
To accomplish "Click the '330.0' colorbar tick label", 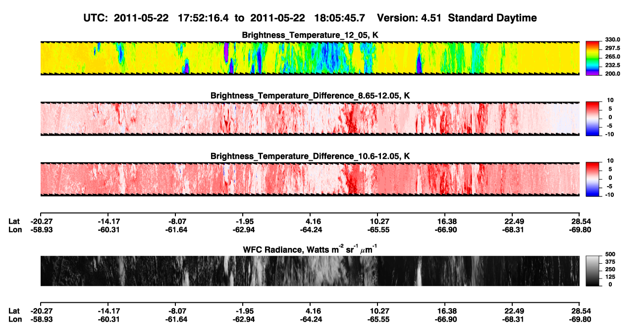I will click(613, 40).
